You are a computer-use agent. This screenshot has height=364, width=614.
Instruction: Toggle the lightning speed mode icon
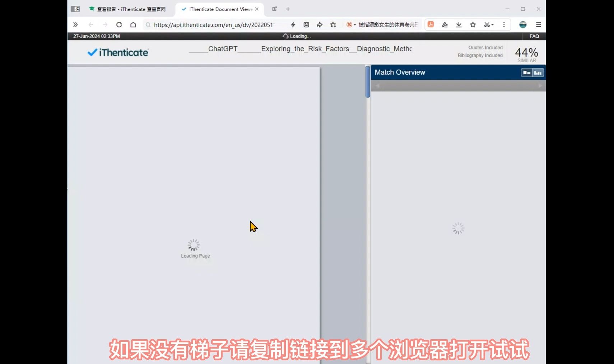coord(293,25)
